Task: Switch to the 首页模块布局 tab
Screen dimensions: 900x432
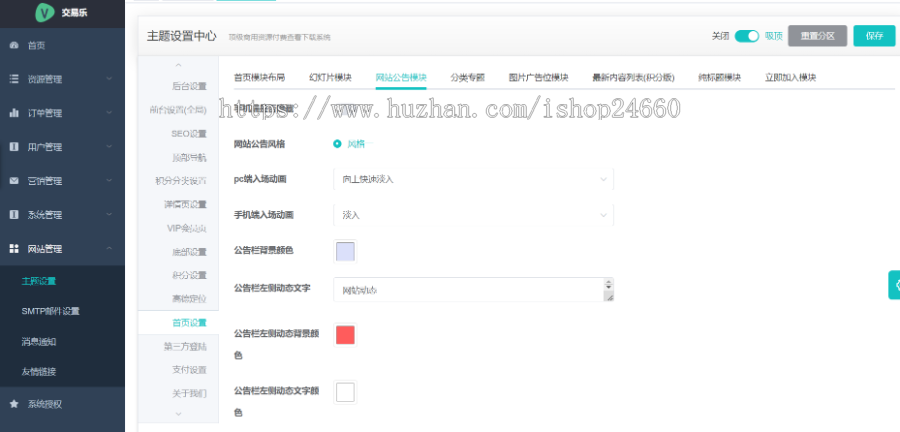Action: click(259, 77)
